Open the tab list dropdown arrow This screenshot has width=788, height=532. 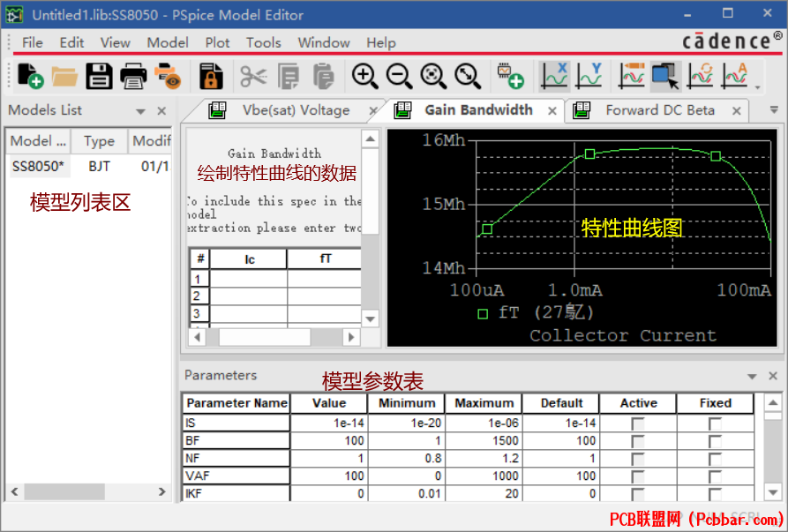(774, 110)
